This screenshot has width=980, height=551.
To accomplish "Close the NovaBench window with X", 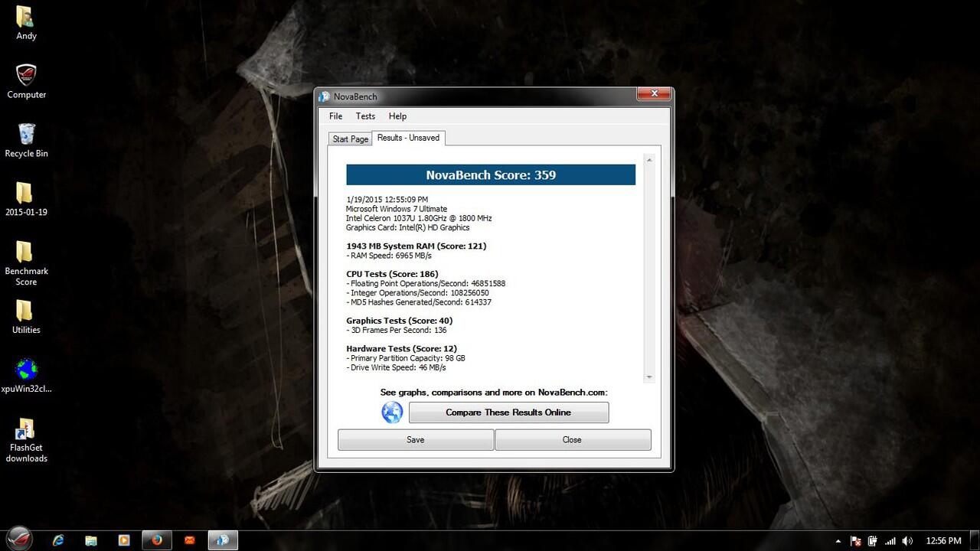I will coord(654,94).
